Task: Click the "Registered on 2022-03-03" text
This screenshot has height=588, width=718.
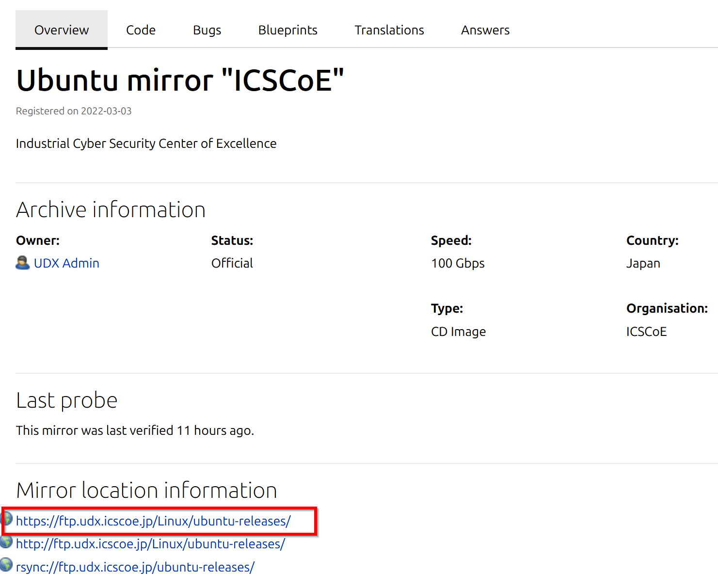Action: point(74,111)
